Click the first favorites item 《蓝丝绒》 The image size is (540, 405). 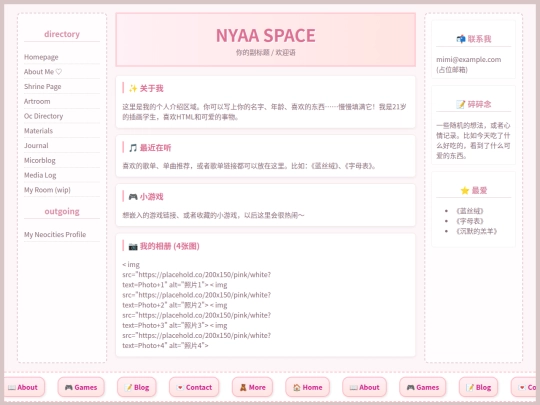pyautogui.click(x=469, y=211)
